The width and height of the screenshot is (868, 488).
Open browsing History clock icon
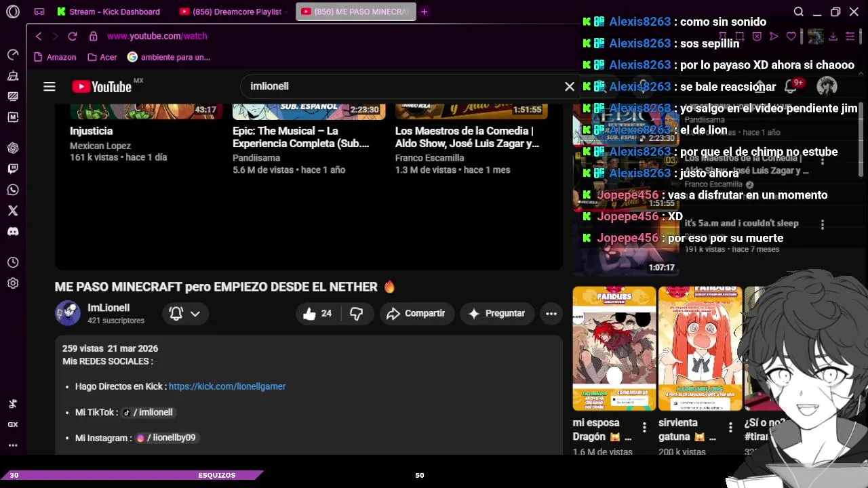click(13, 262)
